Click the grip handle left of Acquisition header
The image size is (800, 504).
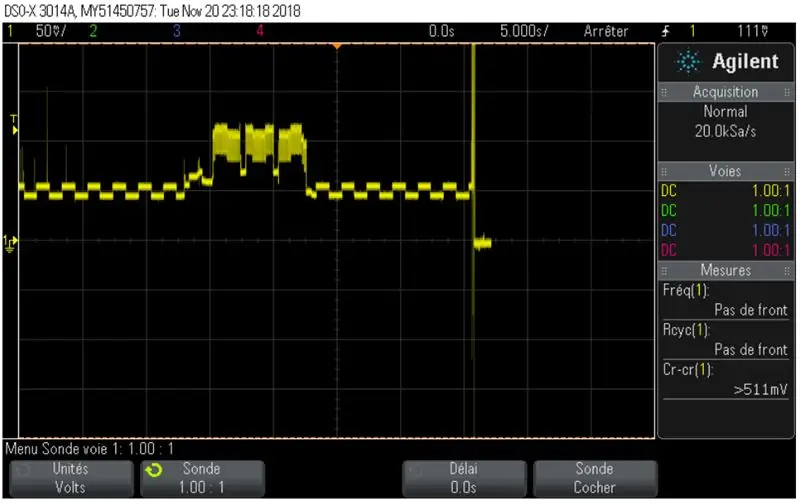pos(664,92)
